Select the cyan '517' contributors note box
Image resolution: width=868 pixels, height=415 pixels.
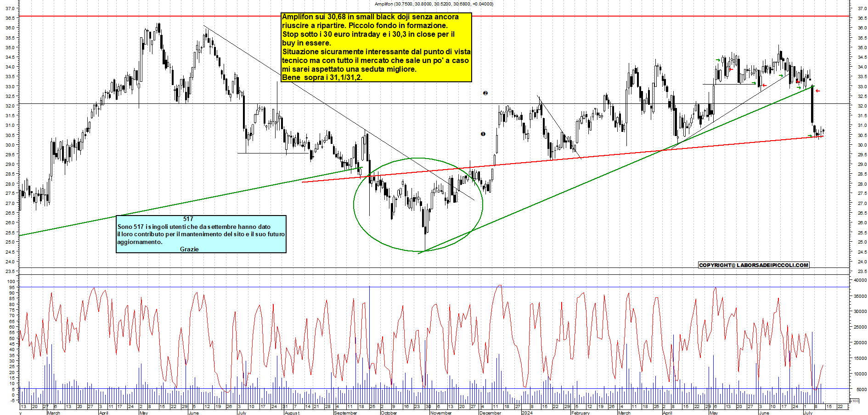(201, 234)
